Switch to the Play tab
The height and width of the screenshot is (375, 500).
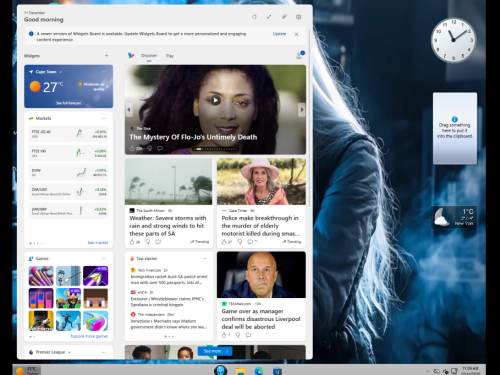click(170, 56)
